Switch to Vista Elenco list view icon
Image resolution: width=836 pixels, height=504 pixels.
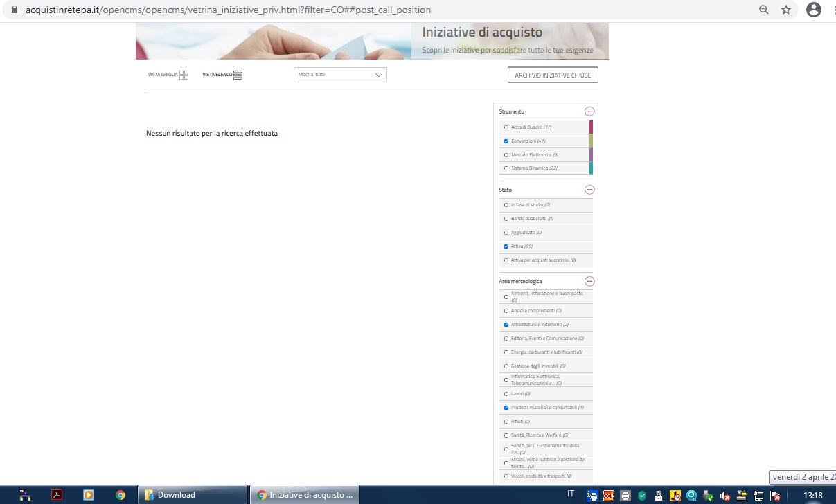[238, 75]
